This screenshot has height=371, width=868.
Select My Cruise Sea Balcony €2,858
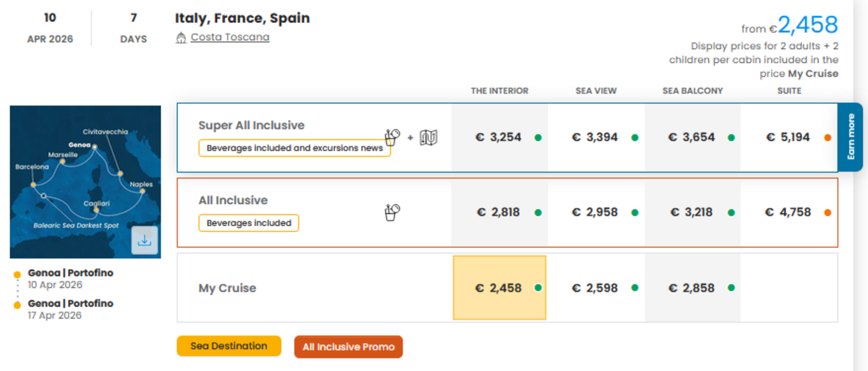tap(692, 288)
